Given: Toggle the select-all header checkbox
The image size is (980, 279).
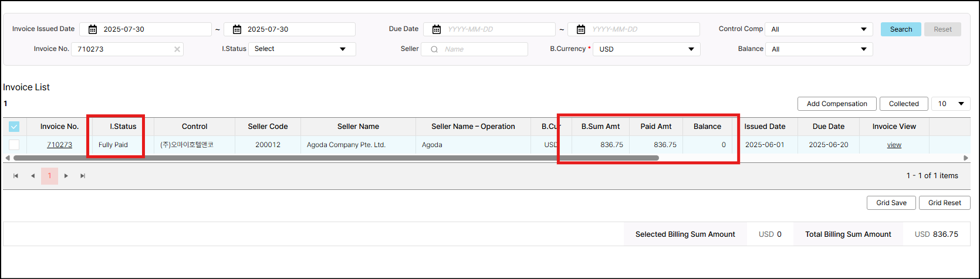Looking at the screenshot, I should coord(14,127).
